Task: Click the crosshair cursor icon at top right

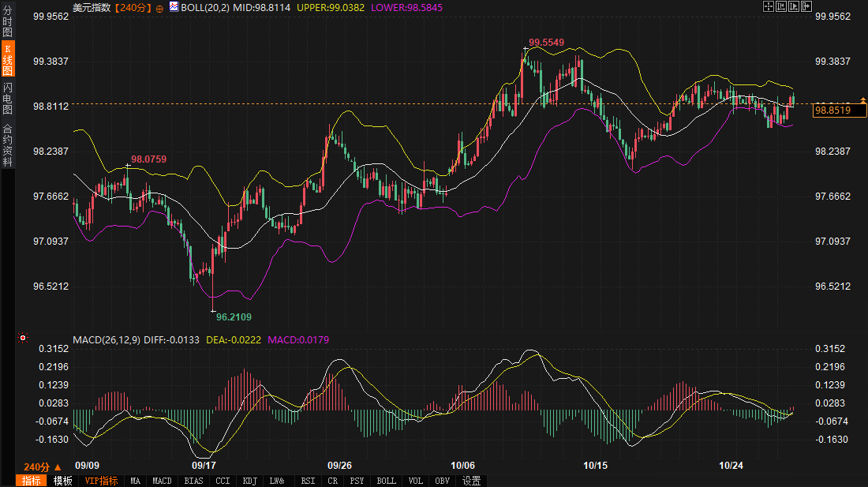Action: 769,6
